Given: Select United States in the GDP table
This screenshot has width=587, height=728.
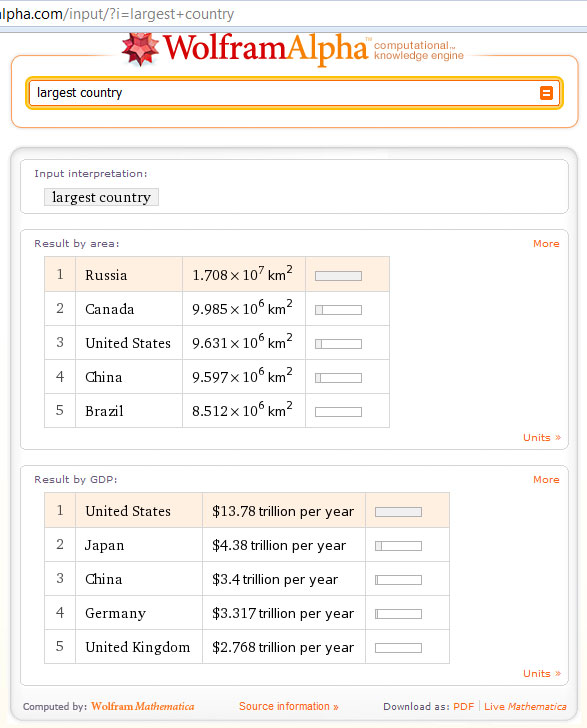Looking at the screenshot, I should pos(128,511).
